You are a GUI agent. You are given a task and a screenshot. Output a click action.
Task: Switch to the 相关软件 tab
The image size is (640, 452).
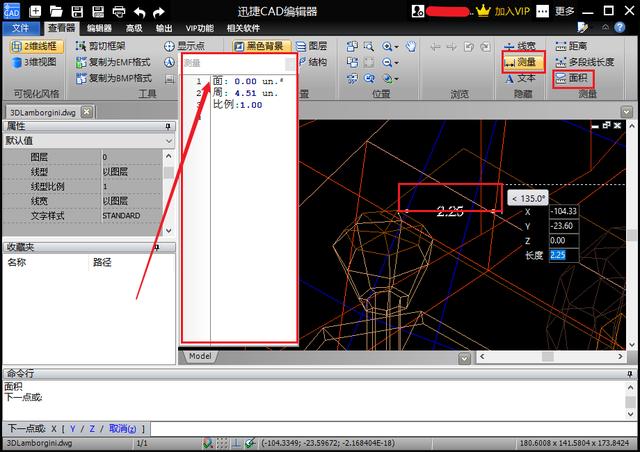(243, 28)
